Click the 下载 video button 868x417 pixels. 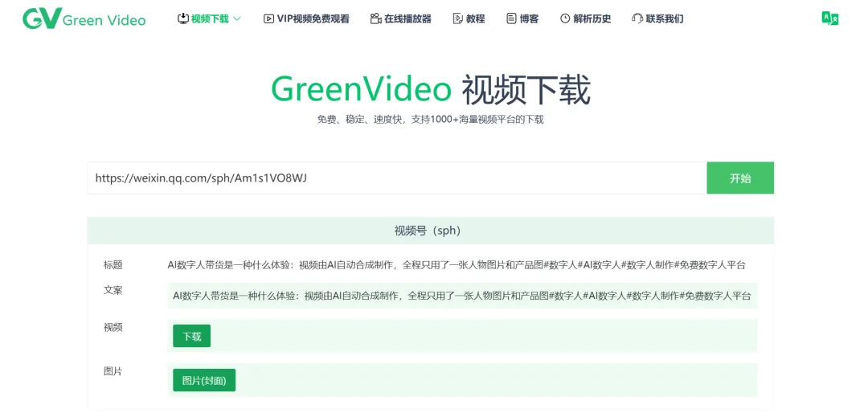coord(191,337)
